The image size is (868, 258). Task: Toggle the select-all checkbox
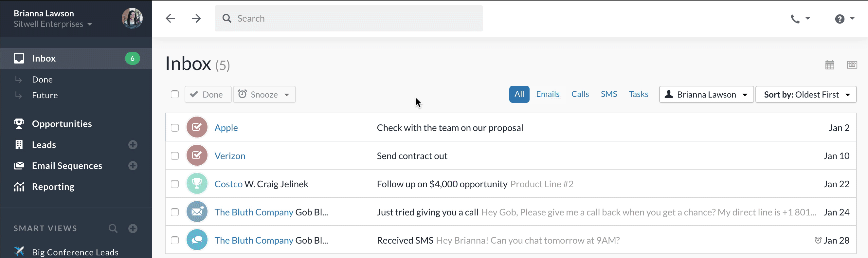coord(174,94)
